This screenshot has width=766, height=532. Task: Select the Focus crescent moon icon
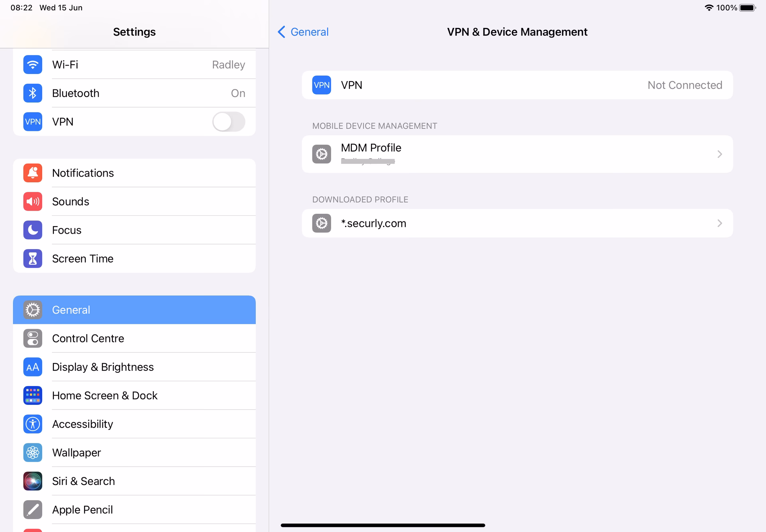click(x=32, y=230)
